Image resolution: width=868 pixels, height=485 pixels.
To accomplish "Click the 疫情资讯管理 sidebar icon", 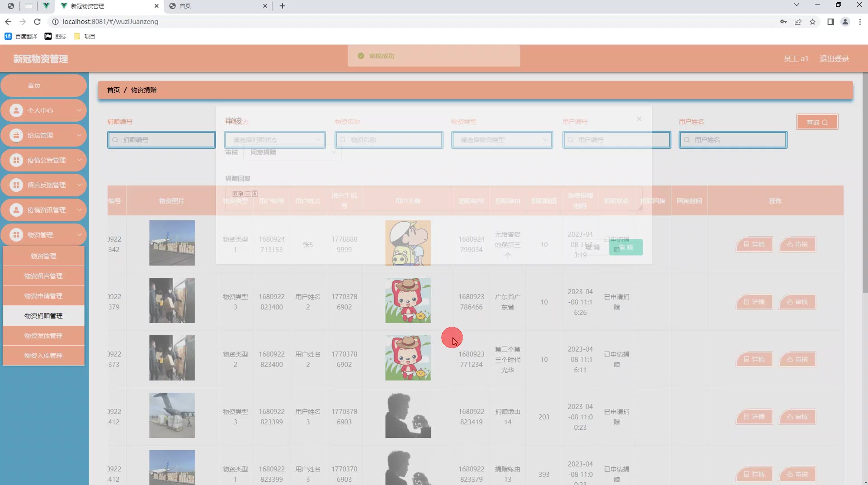I will click(x=16, y=210).
